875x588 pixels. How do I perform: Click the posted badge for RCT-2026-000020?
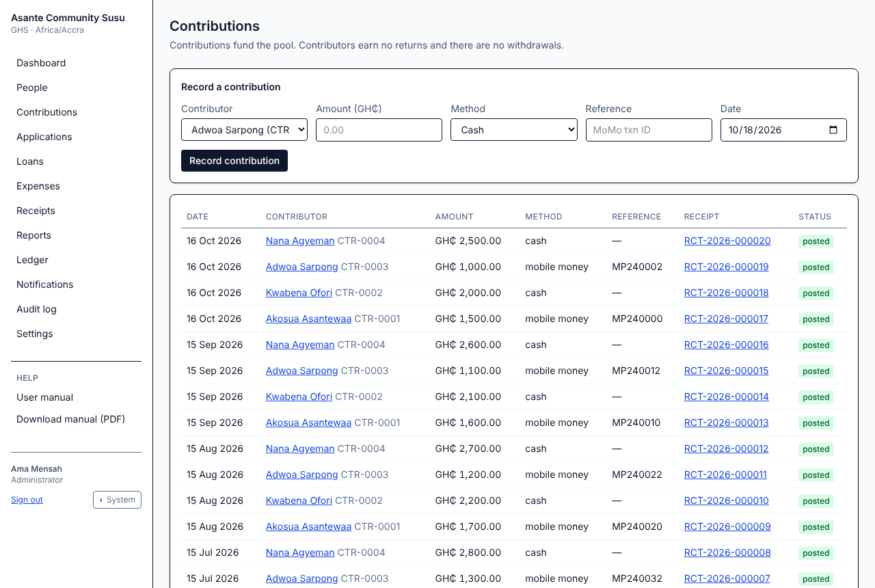pyautogui.click(x=816, y=241)
